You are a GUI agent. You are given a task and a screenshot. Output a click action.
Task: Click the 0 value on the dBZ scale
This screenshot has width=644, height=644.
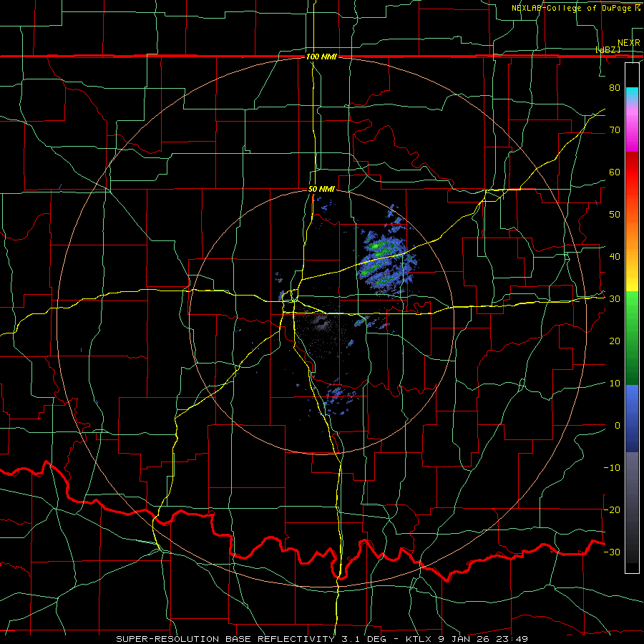(618, 426)
